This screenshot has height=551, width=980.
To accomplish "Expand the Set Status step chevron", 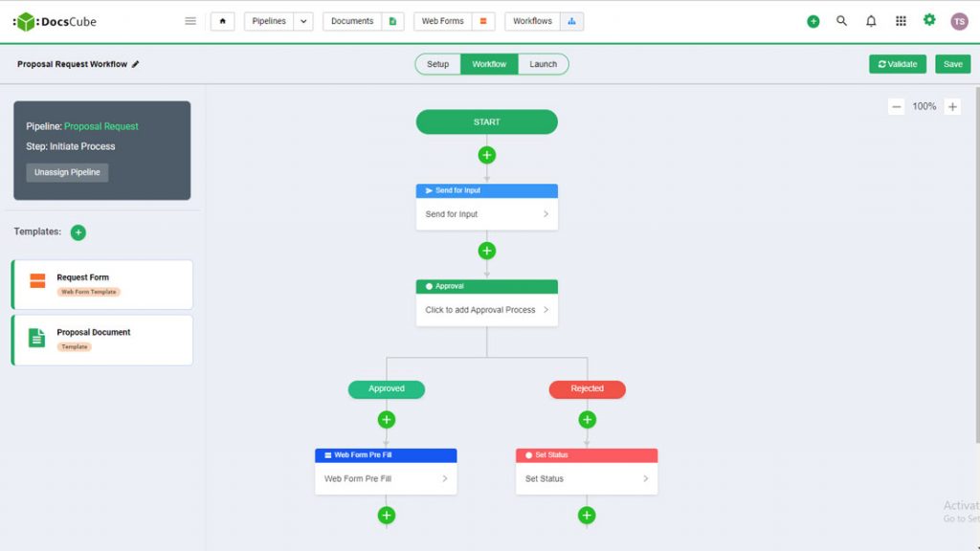I will pos(645,478).
